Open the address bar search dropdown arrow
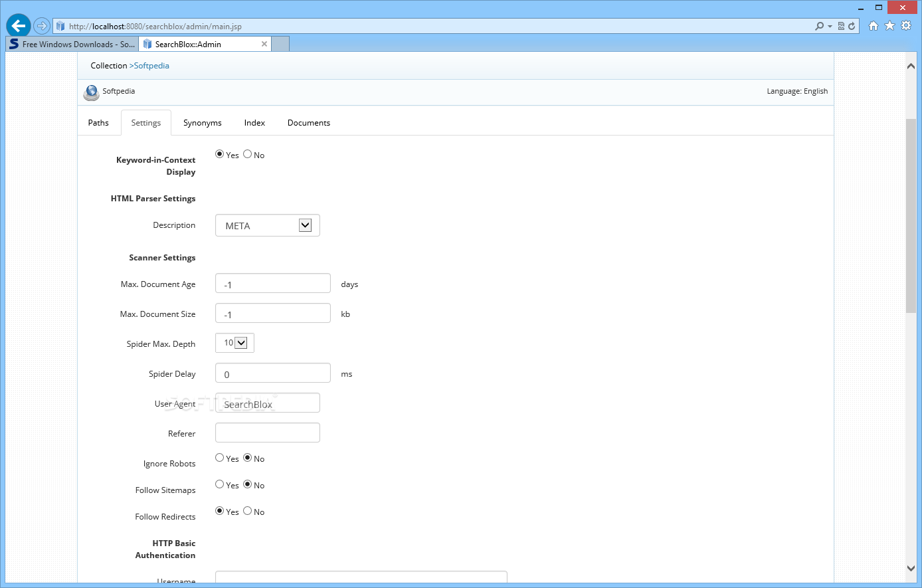This screenshot has height=588, width=922. click(x=830, y=27)
